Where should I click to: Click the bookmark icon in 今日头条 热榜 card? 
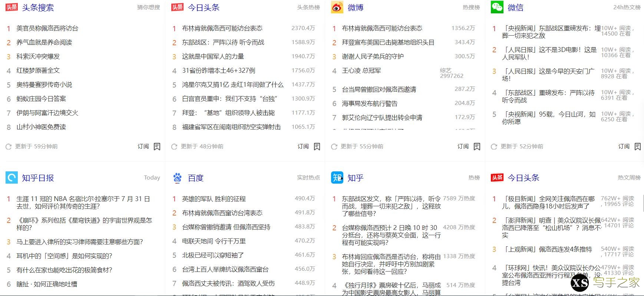(x=317, y=147)
